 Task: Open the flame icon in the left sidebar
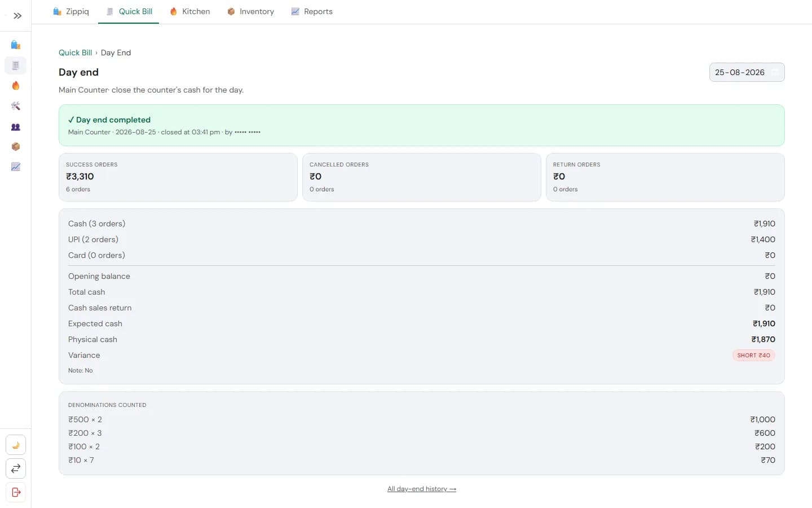click(x=16, y=86)
